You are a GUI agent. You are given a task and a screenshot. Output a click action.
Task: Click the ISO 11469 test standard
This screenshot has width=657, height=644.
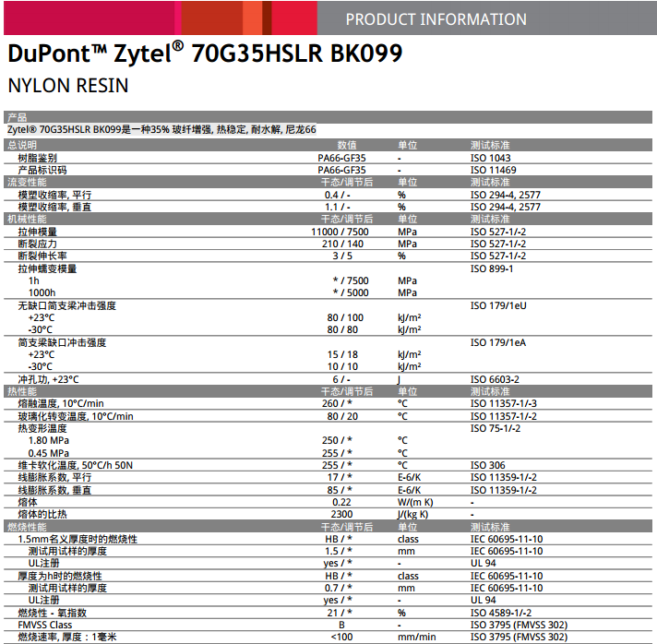(x=493, y=170)
